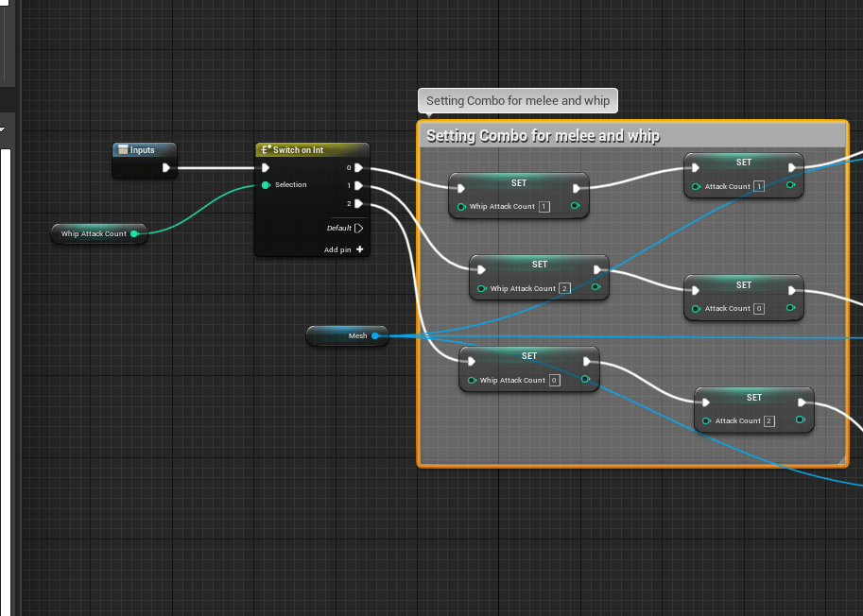The height and width of the screenshot is (616, 863).
Task: Click the Default execution pin on Switch
Action: click(359, 228)
